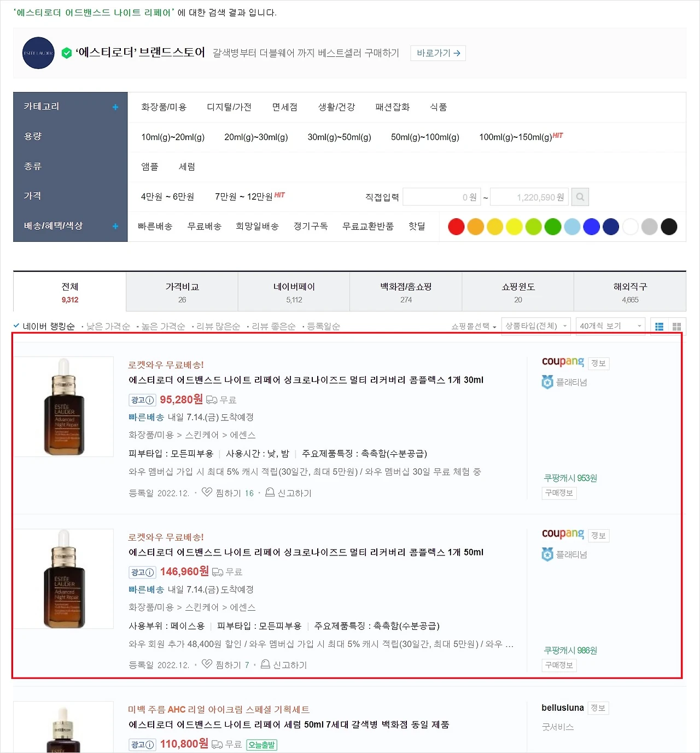This screenshot has width=700, height=753.
Task: Click the minimum price input field
Action: 442,197
